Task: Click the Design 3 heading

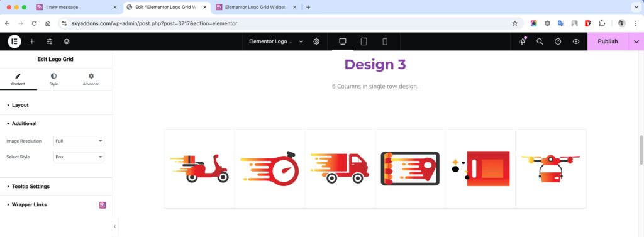Action: (x=375, y=65)
